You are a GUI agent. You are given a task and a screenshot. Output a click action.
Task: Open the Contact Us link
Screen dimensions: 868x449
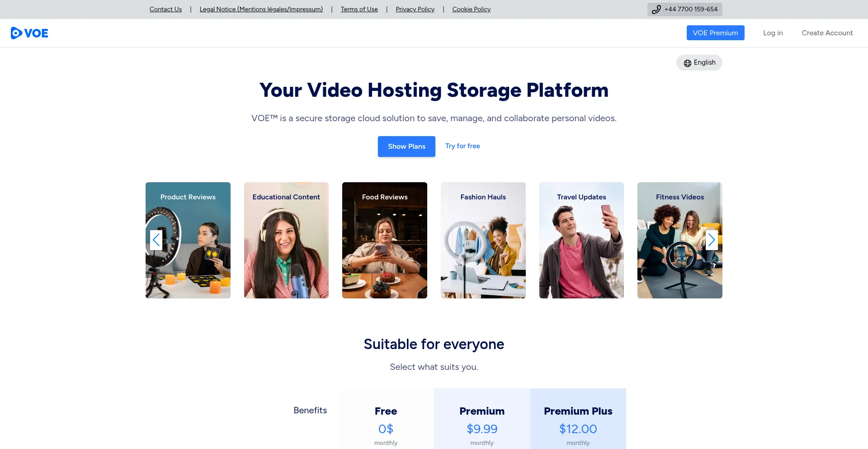tap(165, 9)
